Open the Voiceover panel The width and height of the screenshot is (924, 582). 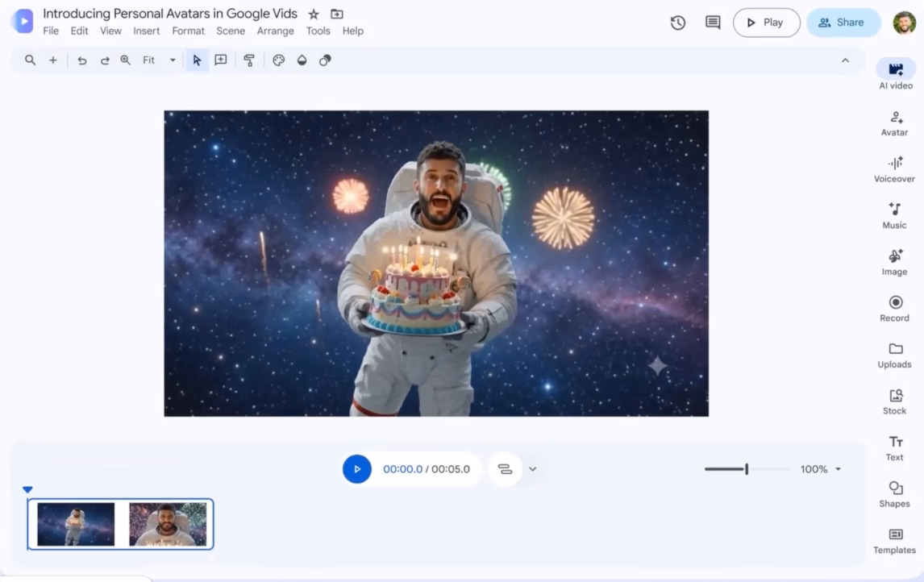[x=894, y=169]
